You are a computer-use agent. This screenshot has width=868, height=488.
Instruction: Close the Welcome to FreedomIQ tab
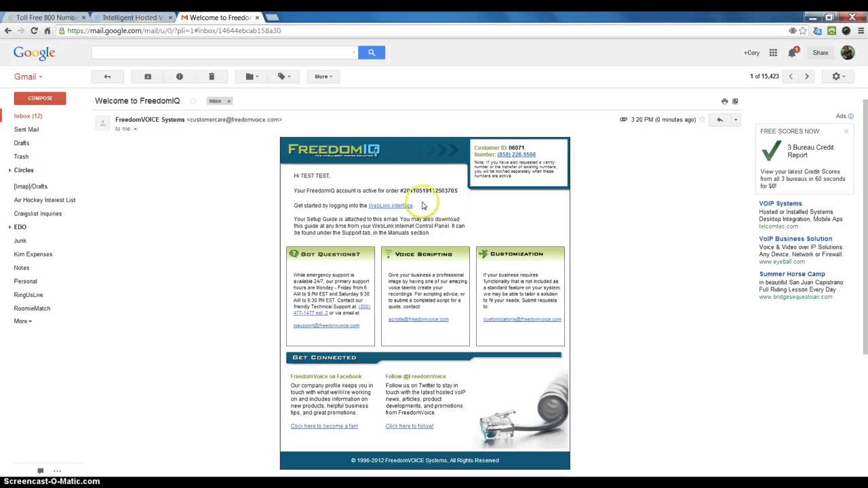(x=257, y=17)
